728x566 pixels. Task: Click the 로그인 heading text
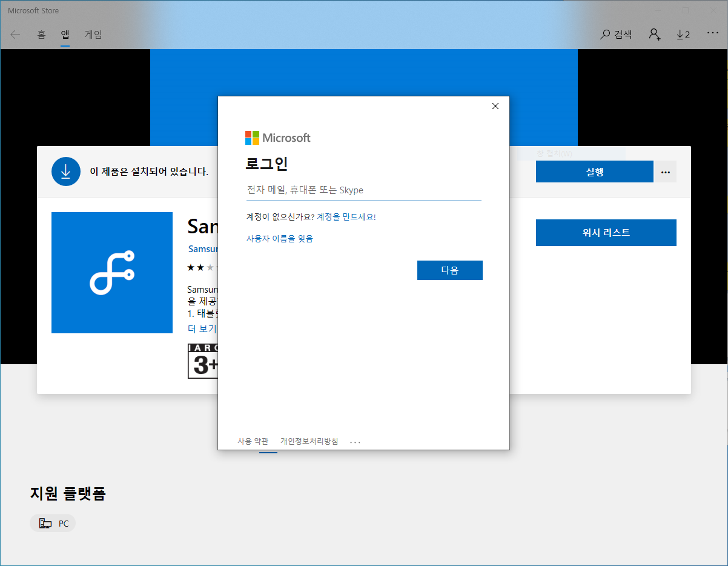click(266, 164)
